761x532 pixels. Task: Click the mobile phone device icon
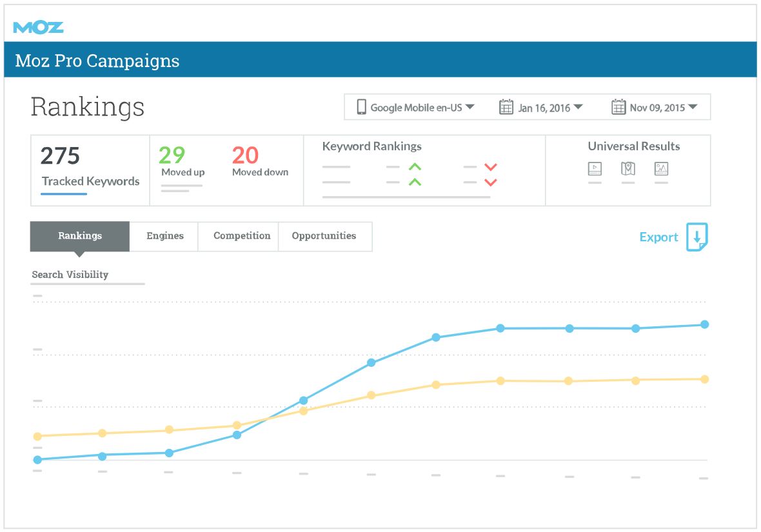[x=361, y=107]
